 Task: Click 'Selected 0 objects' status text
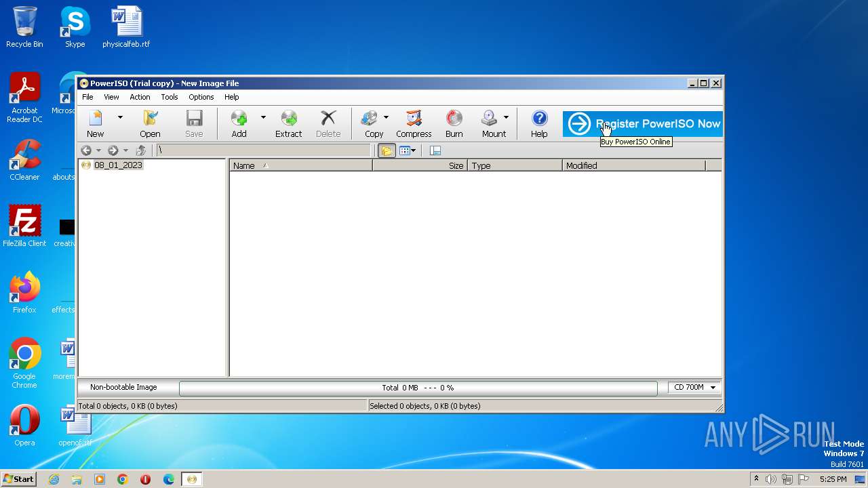(425, 406)
